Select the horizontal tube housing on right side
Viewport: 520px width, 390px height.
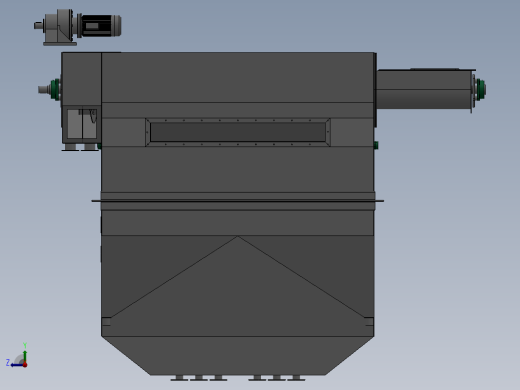click(x=424, y=89)
